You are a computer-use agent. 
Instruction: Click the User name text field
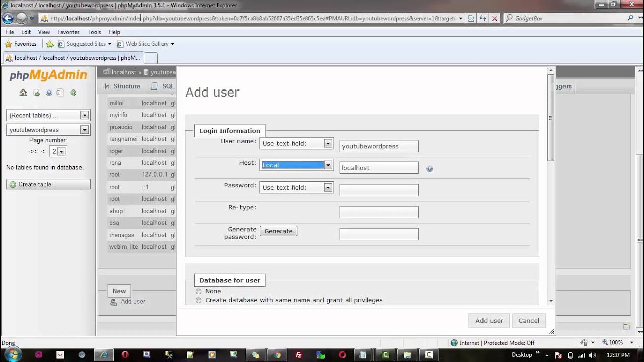(x=379, y=146)
